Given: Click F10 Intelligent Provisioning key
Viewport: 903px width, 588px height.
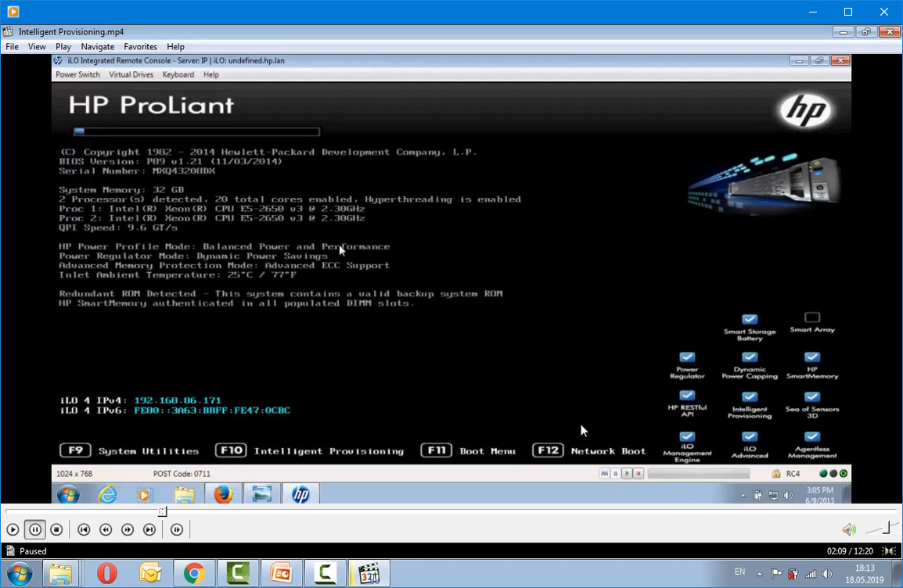Looking at the screenshot, I should [231, 450].
